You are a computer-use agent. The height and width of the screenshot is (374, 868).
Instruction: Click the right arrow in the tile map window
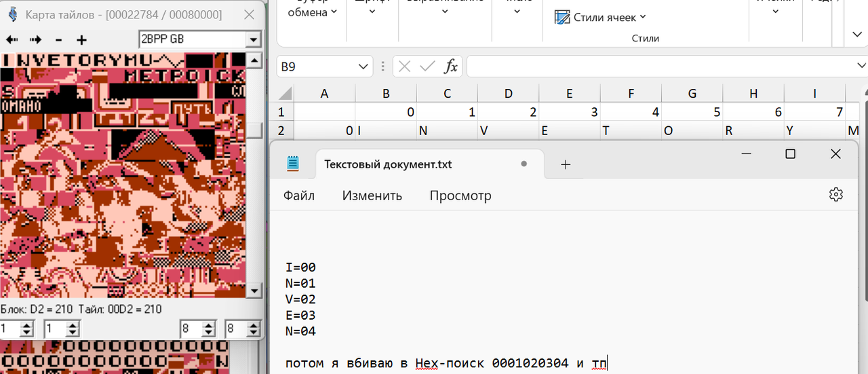[35, 40]
